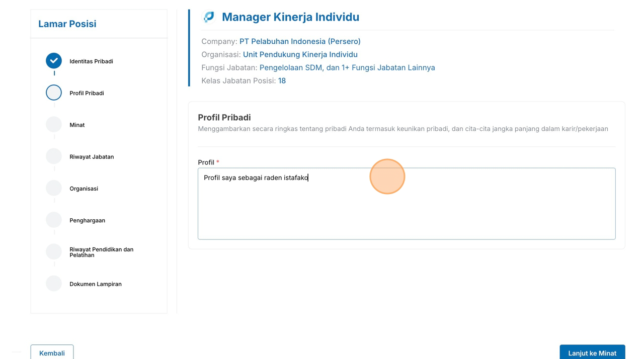Viewport: 644px width, 359px height.
Task: Click the Riwayat Pendidikan dan Pelatihan step circle
Action: point(54,251)
